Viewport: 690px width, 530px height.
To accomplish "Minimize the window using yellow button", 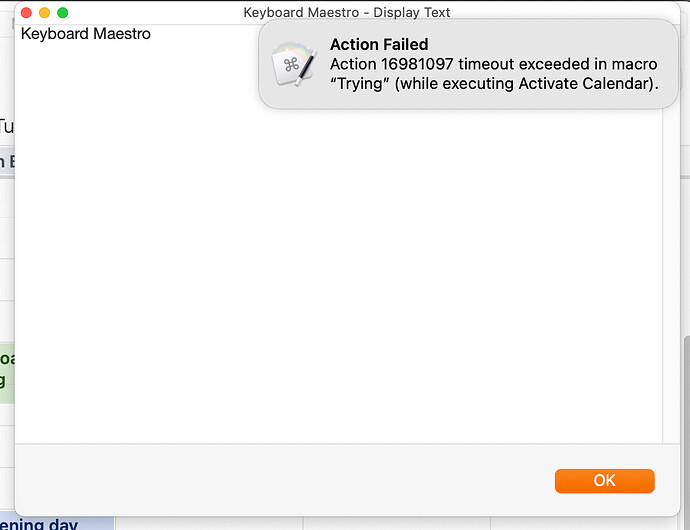I will (x=44, y=13).
